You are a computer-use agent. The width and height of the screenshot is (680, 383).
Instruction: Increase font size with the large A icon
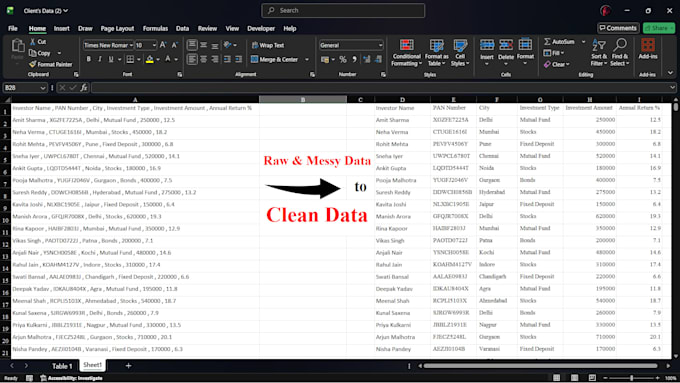pyautogui.click(x=163, y=45)
